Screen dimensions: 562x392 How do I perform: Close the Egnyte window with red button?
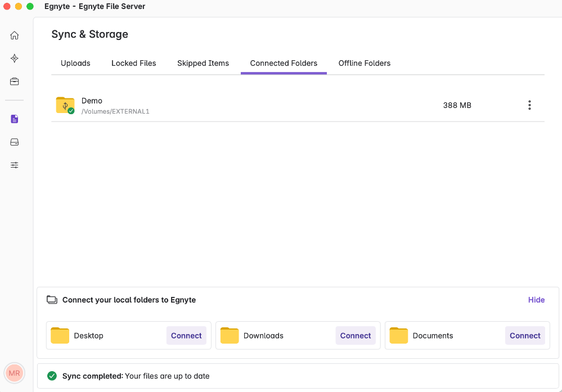pos(7,6)
